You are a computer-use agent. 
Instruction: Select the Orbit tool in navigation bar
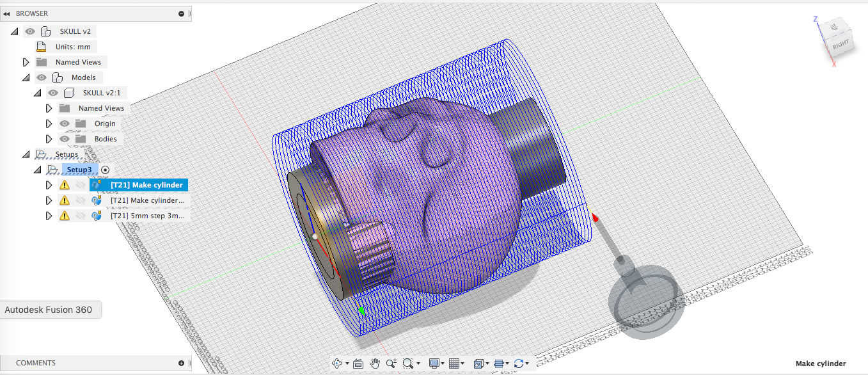pyautogui.click(x=338, y=363)
